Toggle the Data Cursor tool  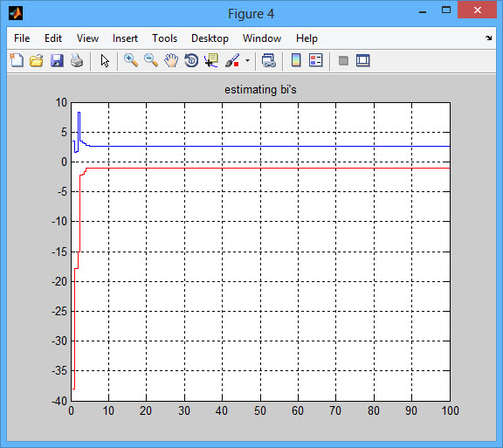coord(211,60)
